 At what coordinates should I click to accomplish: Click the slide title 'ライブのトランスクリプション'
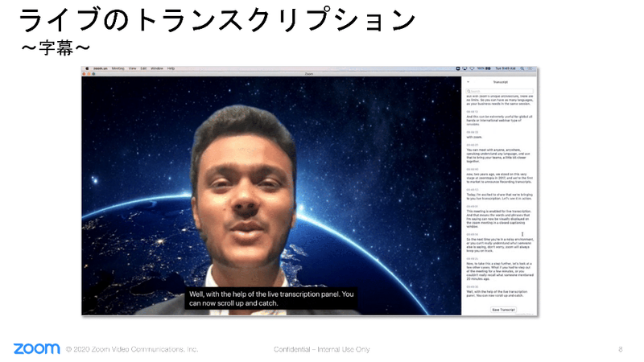[x=217, y=19]
